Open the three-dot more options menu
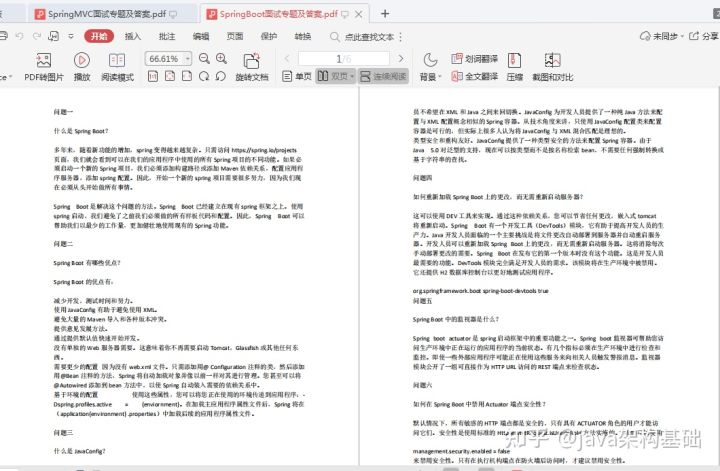The image size is (720, 471). point(400,37)
